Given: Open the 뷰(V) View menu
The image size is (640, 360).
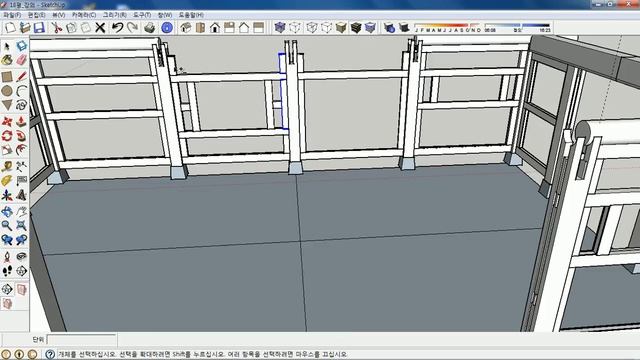Looking at the screenshot, I should click(x=59, y=15).
